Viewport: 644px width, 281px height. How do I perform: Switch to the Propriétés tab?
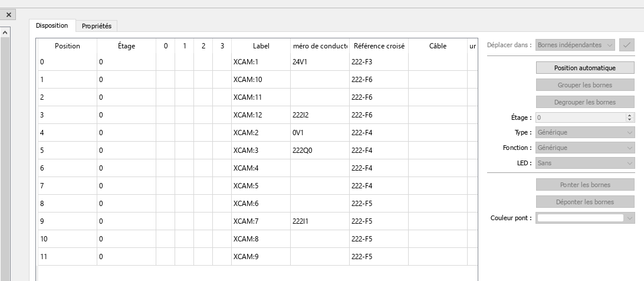97,26
